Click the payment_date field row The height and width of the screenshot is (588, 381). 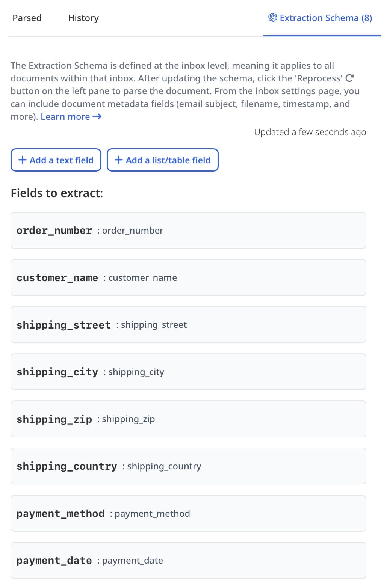click(188, 560)
